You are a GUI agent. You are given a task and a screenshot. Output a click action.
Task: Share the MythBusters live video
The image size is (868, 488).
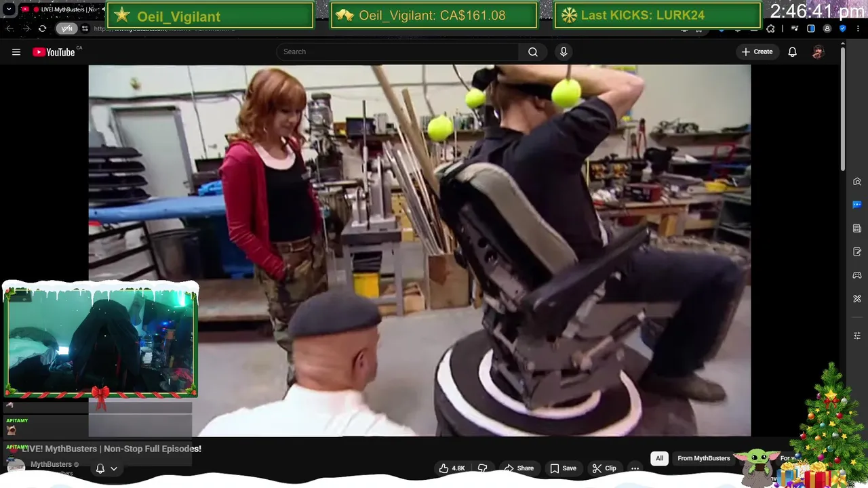(519, 468)
